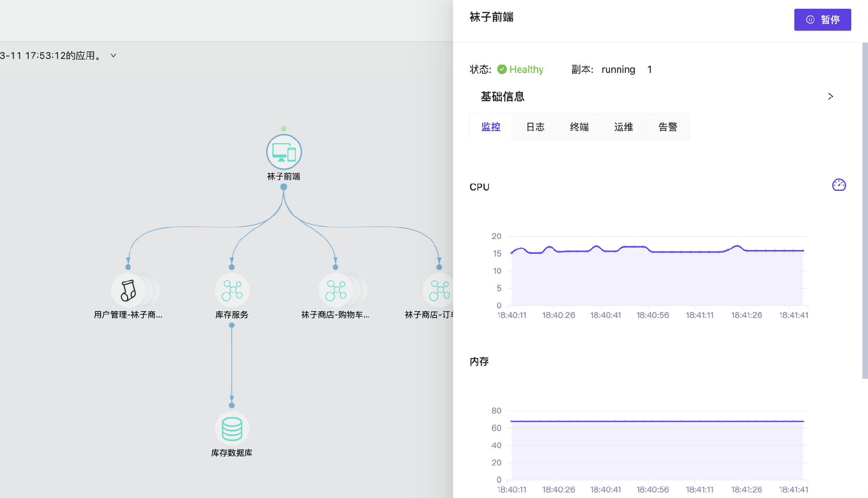Open the application time dropdown chevron
This screenshot has width=868, height=498.
click(x=113, y=56)
